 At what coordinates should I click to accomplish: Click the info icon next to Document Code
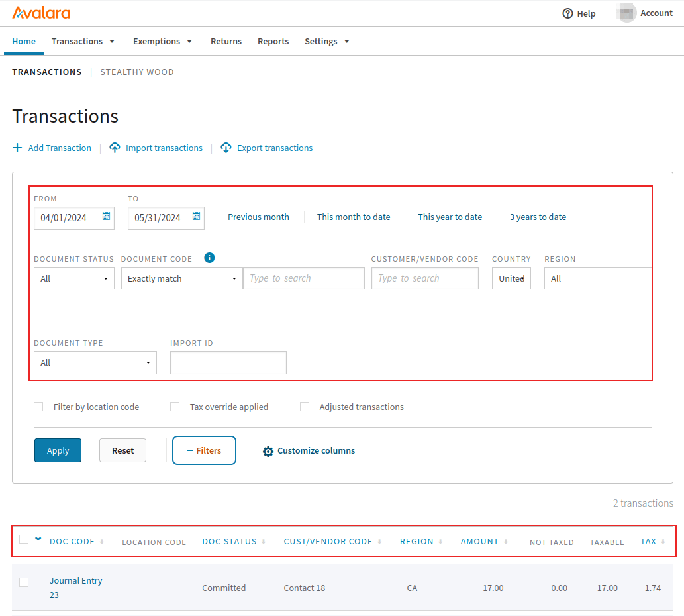point(209,258)
